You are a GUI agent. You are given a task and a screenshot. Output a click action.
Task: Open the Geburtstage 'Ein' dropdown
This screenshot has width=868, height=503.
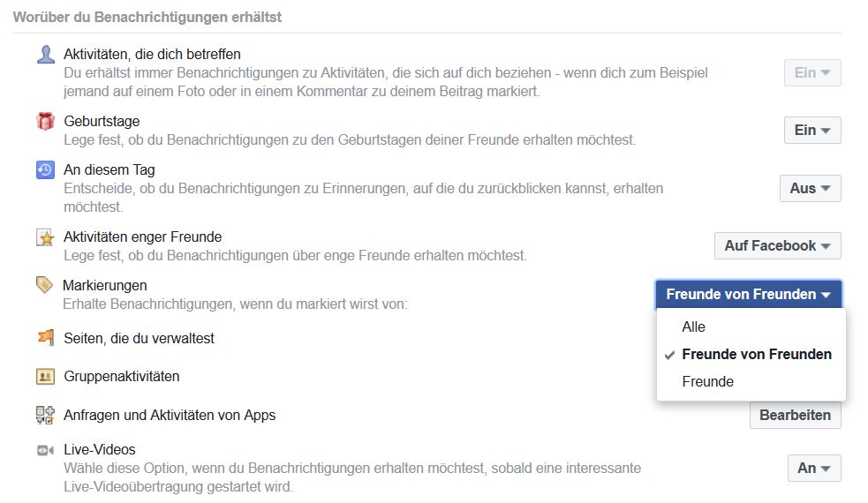pyautogui.click(x=811, y=130)
